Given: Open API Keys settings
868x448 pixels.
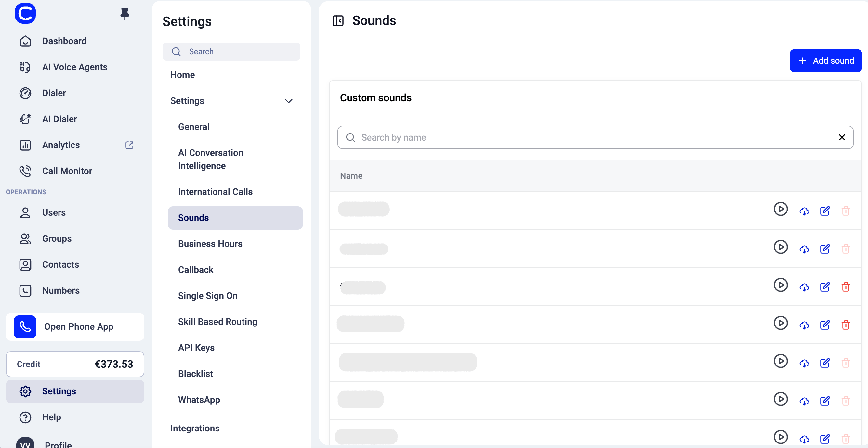Looking at the screenshot, I should [x=196, y=348].
